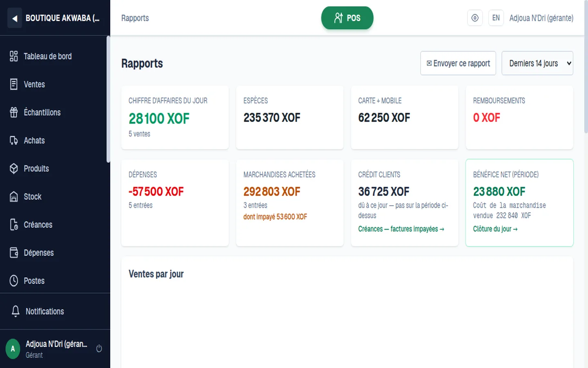Collapse sidebar with the back arrow icon
This screenshot has width=588, height=368.
click(x=15, y=18)
